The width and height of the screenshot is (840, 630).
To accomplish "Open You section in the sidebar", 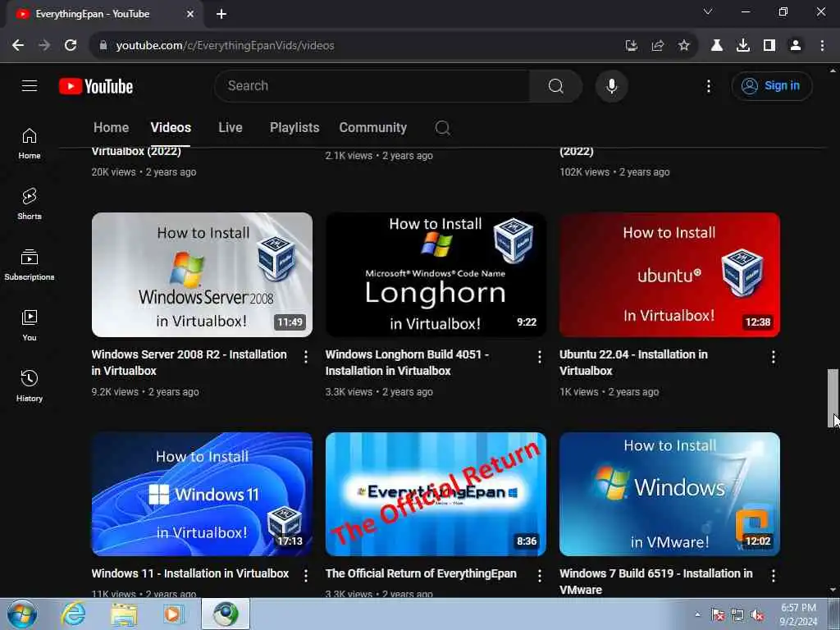I will click(x=30, y=325).
